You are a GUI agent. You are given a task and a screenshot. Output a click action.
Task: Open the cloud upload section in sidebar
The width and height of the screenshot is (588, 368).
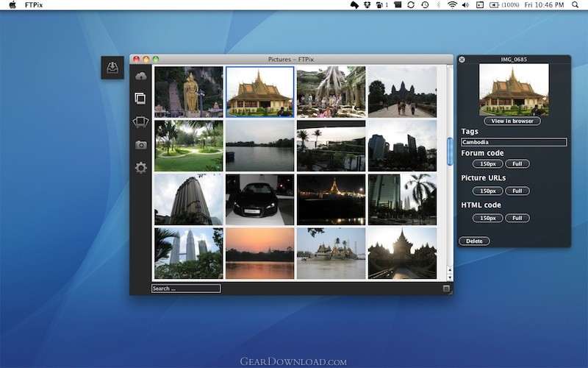coord(141,77)
